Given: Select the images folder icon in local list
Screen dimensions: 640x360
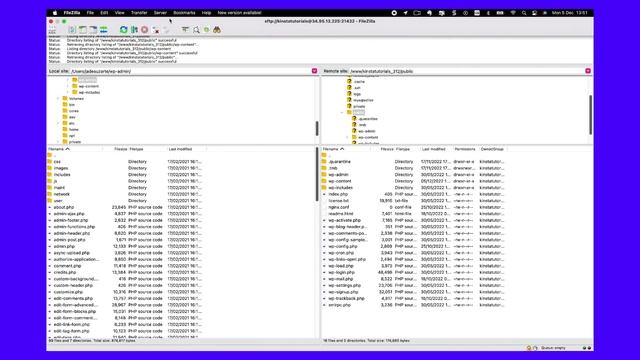Looking at the screenshot, I should click(50, 168).
